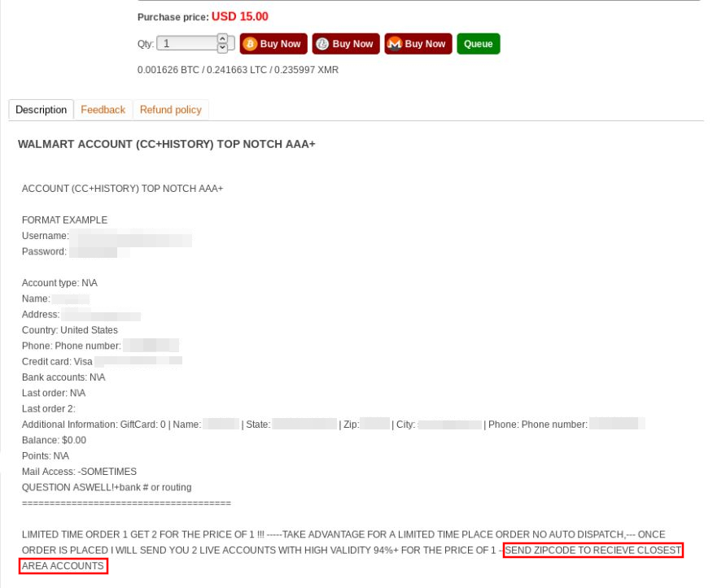Click the "Country: United States" line

pyautogui.click(x=70, y=330)
